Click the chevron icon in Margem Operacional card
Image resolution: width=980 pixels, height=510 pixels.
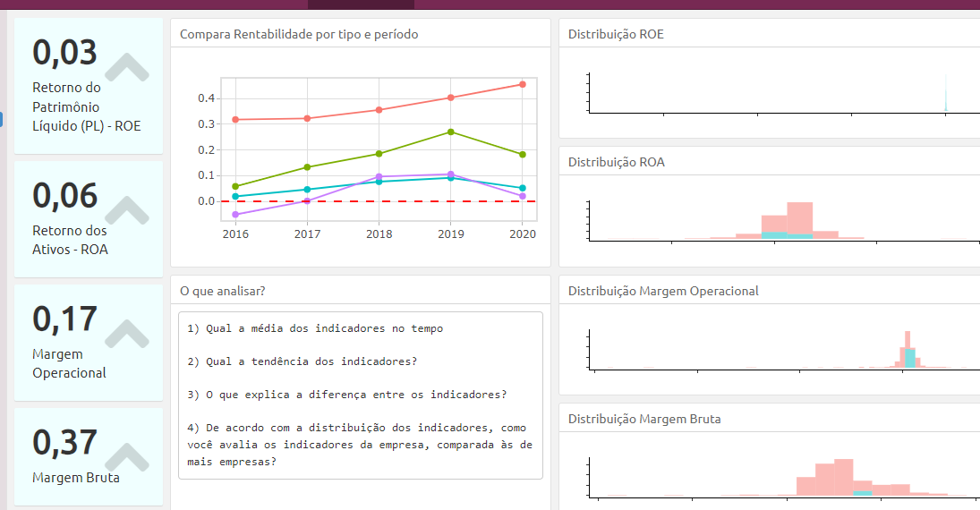[x=127, y=334]
